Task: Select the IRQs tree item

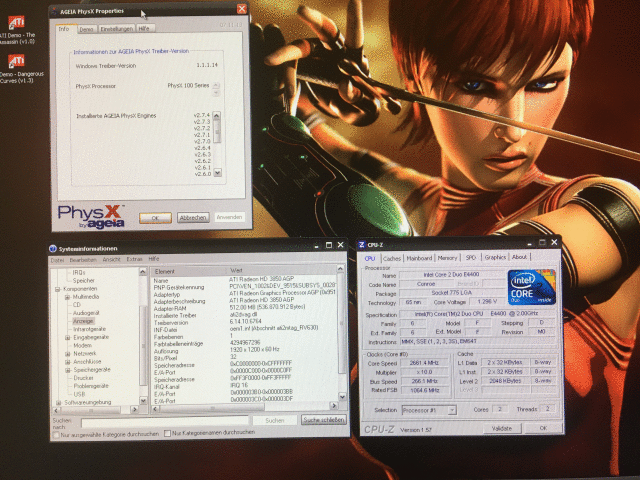Action: tap(79, 272)
